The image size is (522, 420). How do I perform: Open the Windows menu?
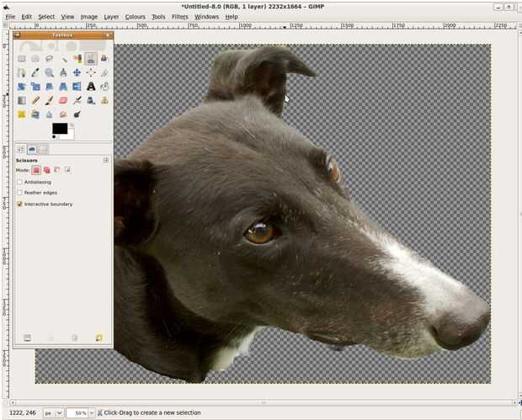pyautogui.click(x=206, y=17)
